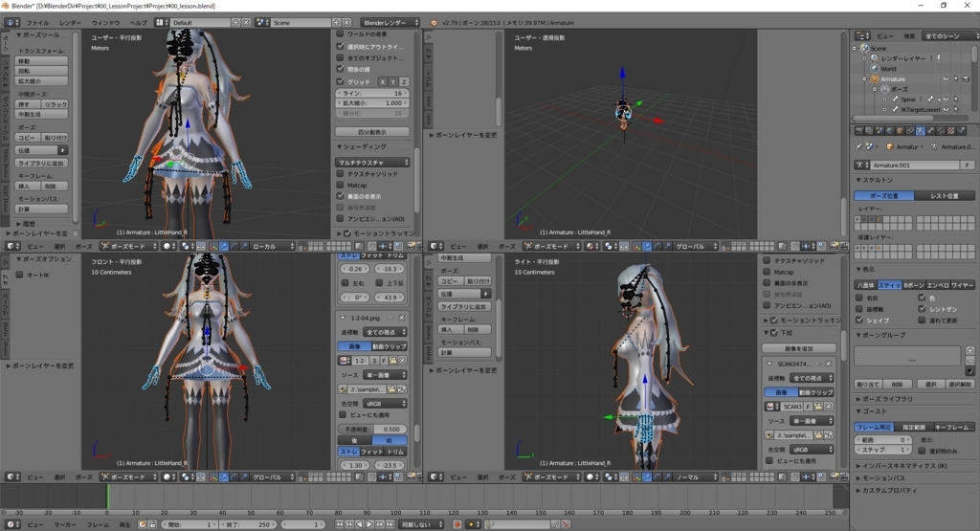The image size is (980, 531).
Task: Enable ワールドの背景 checkbox
Action: pyautogui.click(x=341, y=33)
